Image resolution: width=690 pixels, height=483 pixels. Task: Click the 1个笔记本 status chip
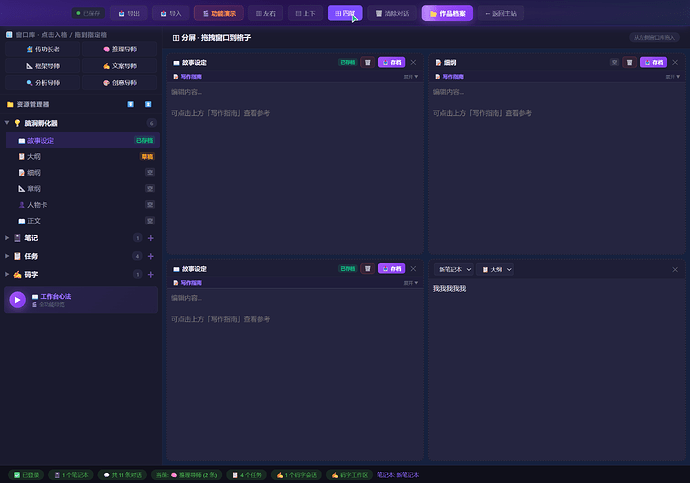coord(71,475)
